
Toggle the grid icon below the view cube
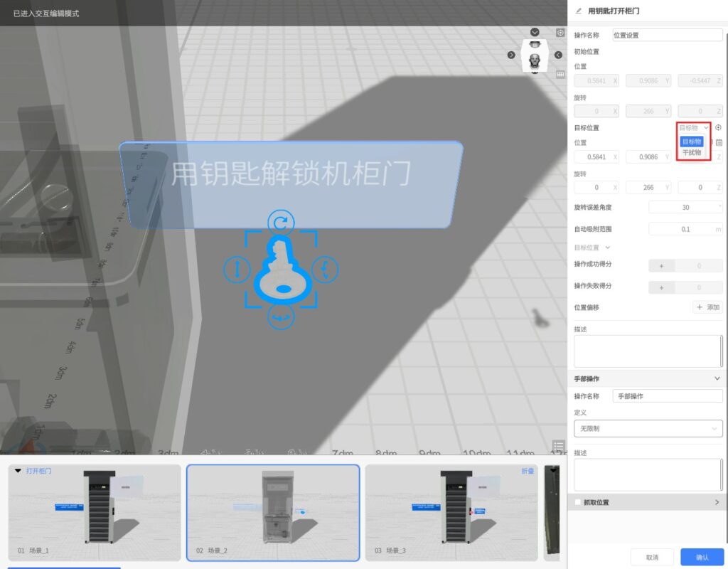click(560, 74)
